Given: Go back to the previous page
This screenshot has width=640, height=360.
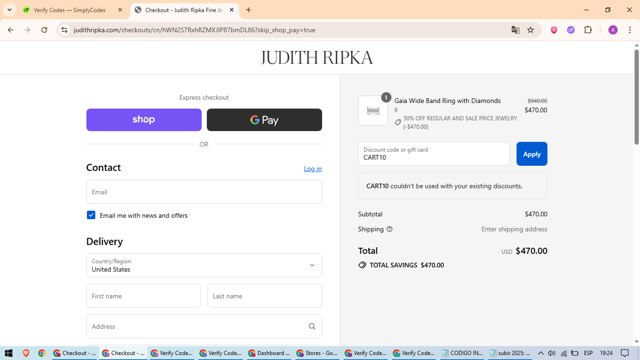Looking at the screenshot, I should point(11,30).
